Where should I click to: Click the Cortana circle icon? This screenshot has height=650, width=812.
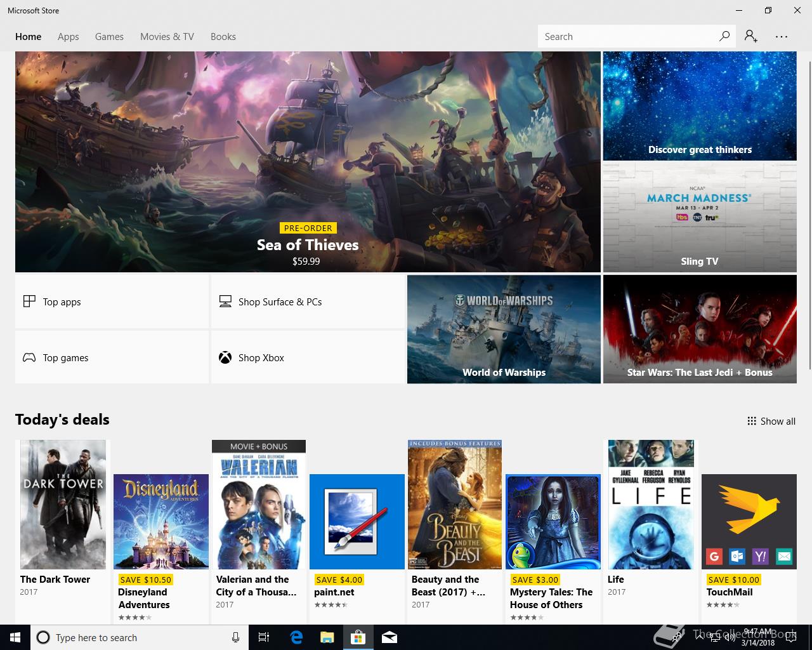coord(43,637)
